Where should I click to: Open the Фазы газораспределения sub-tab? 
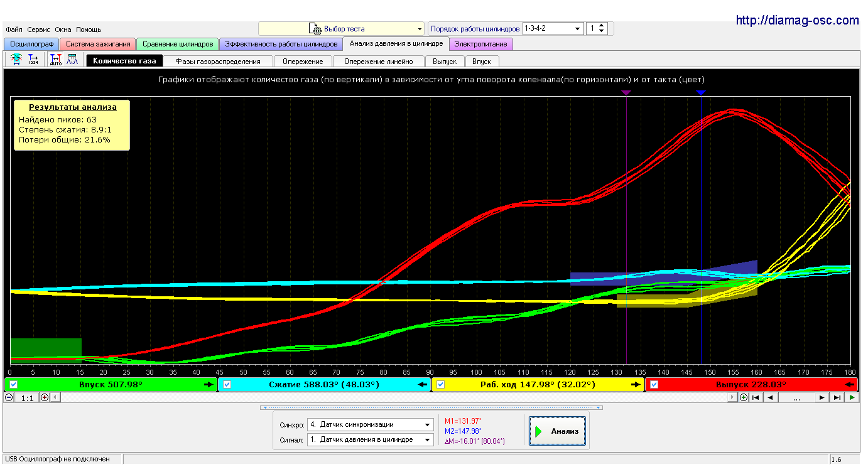click(x=218, y=61)
